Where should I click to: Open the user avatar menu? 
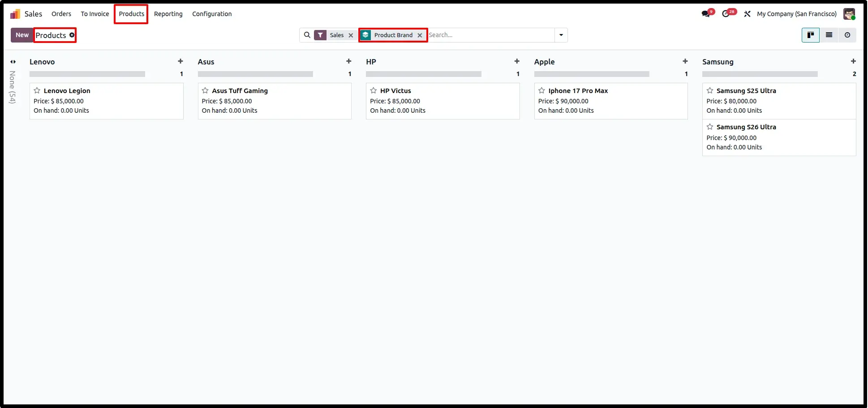tap(849, 14)
